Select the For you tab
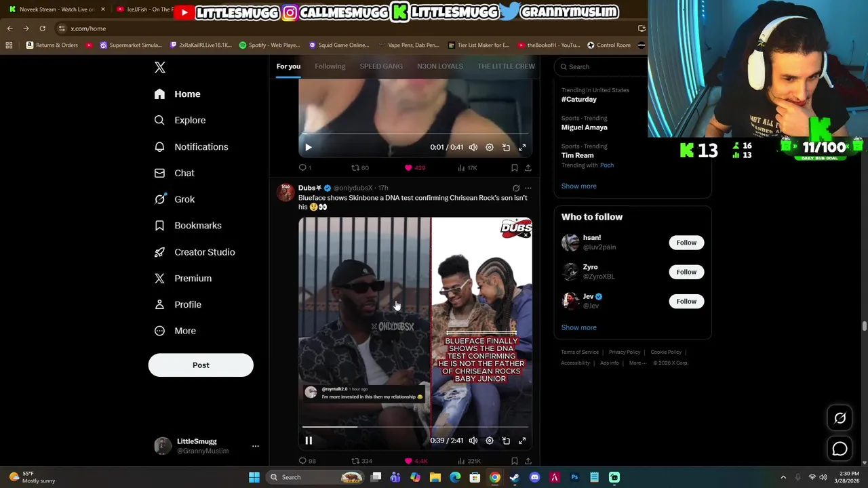This screenshot has width=868, height=488. coord(288,66)
